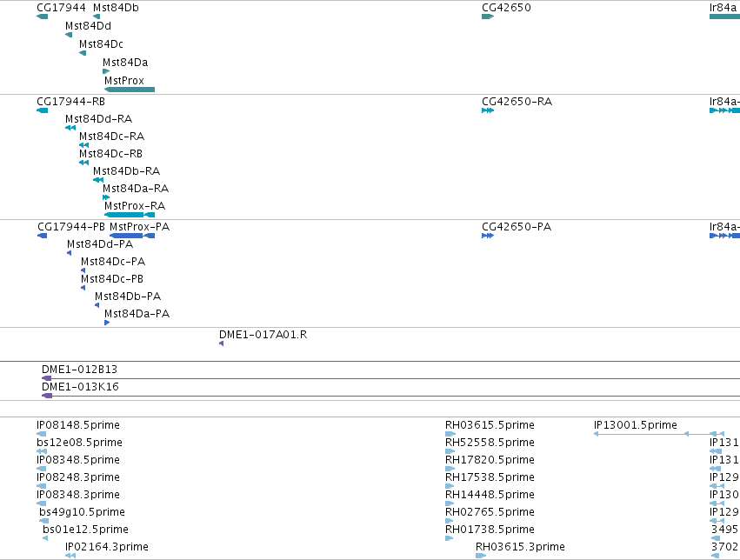Image resolution: width=740 pixels, height=560 pixels.
Task: Choose EST RH17538.5prime
Action: pos(490,478)
